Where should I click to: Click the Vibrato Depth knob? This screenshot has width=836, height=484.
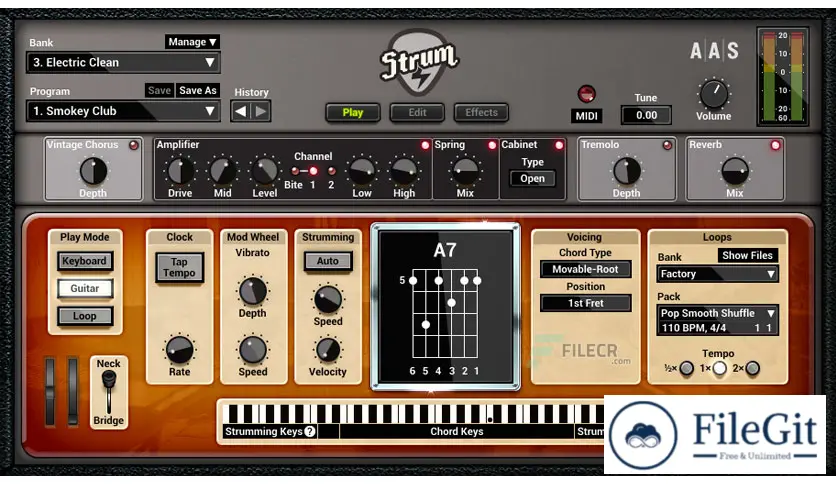coord(252,291)
